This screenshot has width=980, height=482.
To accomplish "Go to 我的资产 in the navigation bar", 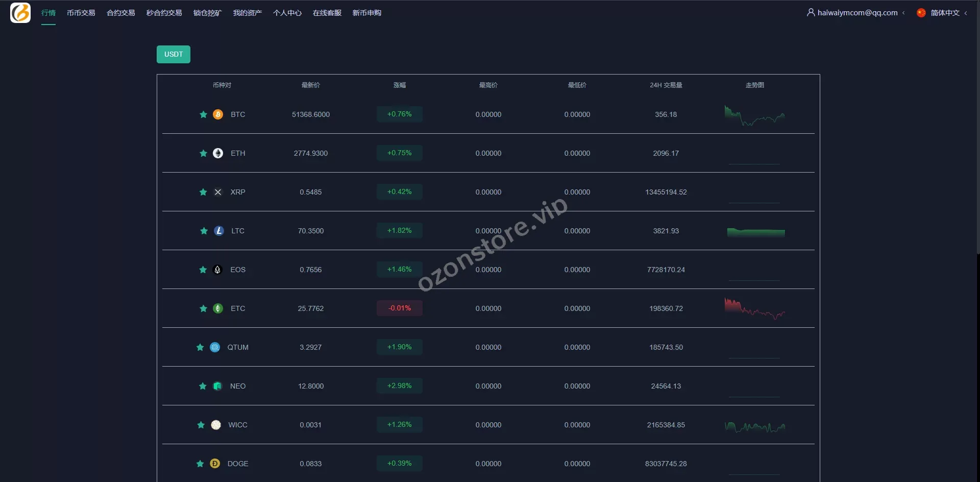I will 247,13.
